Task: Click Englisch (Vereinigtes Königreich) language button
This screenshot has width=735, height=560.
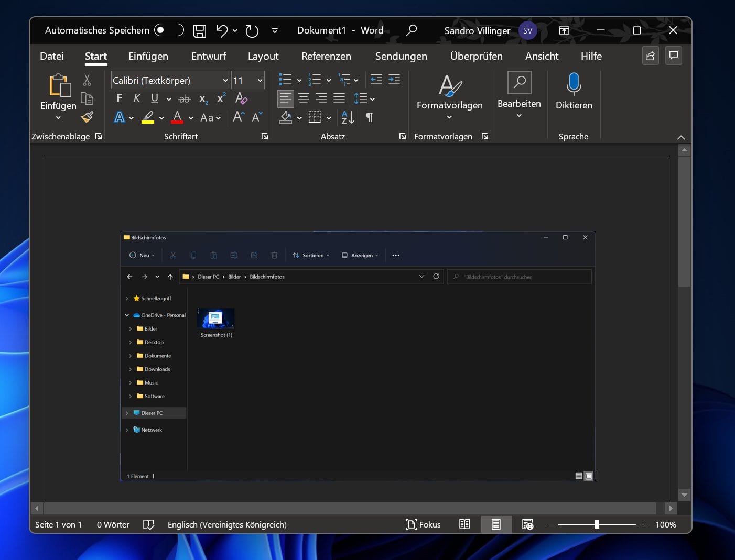Action: (227, 524)
